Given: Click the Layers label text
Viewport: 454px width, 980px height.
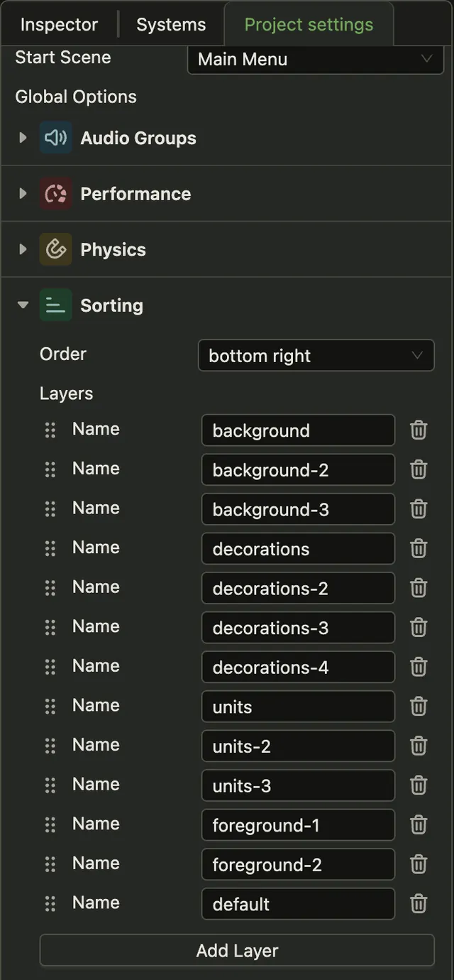Looking at the screenshot, I should coord(66,393).
